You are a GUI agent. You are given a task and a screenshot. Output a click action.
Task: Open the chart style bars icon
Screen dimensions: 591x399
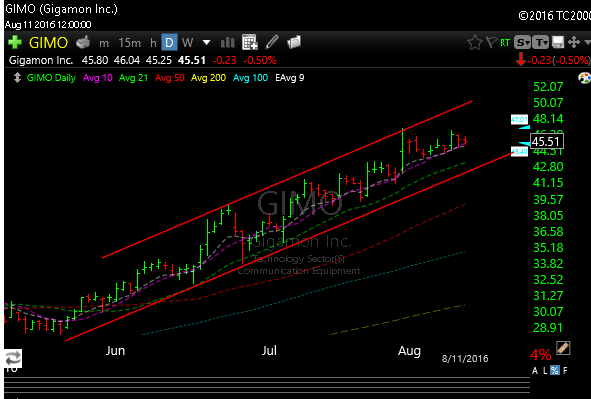227,43
